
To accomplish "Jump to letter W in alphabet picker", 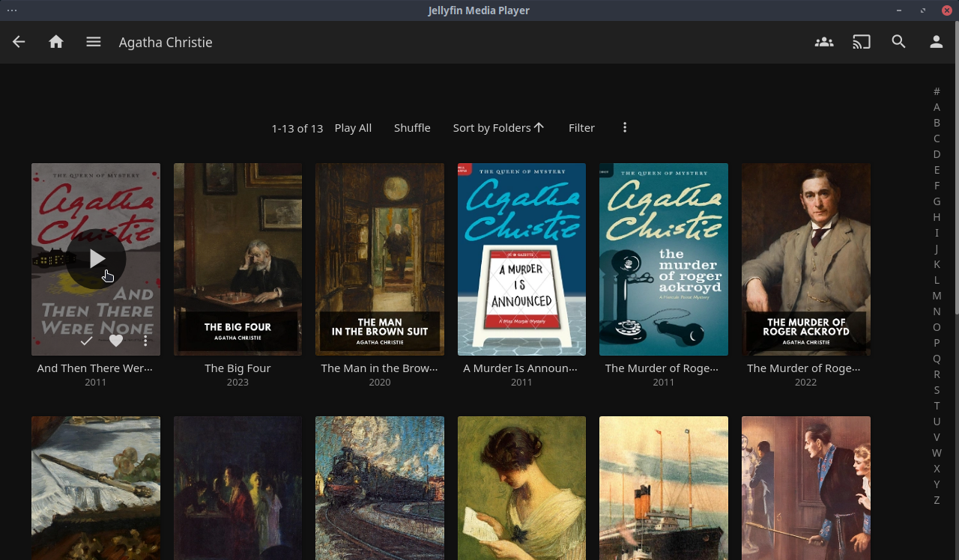I will click(937, 453).
